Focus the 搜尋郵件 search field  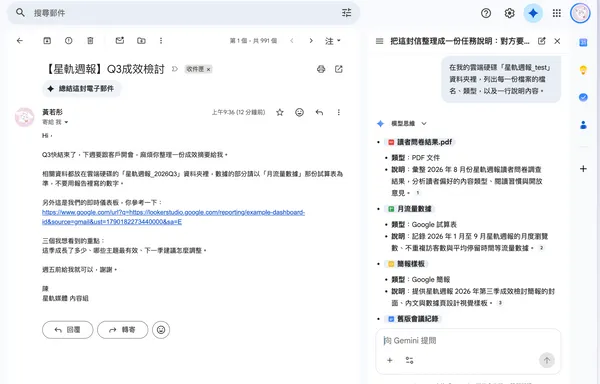pos(184,13)
